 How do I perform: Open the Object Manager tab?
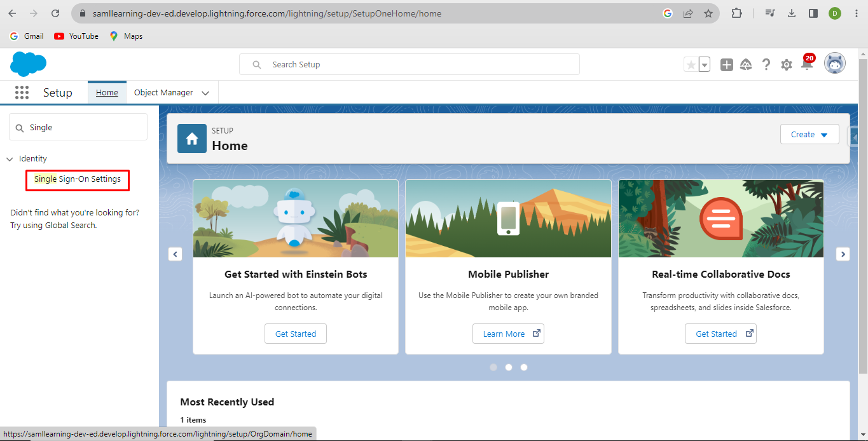click(x=162, y=92)
